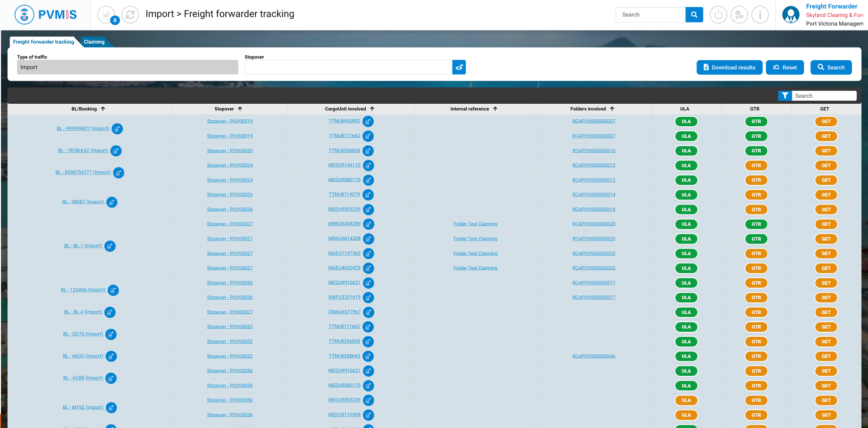The height and width of the screenshot is (428, 868).
Task: Open the information icon in header
Action: click(760, 15)
